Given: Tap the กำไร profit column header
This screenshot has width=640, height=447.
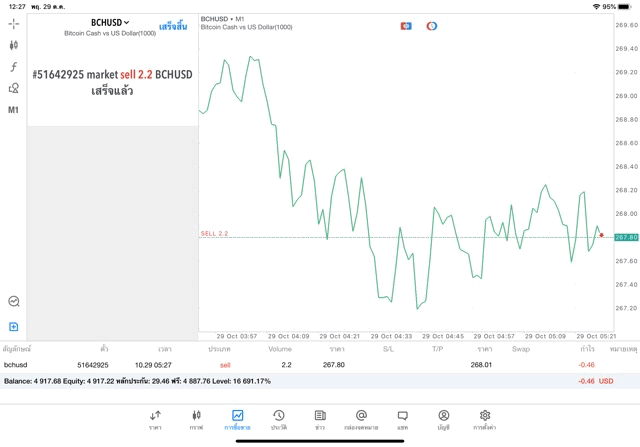Looking at the screenshot, I should (588, 349).
